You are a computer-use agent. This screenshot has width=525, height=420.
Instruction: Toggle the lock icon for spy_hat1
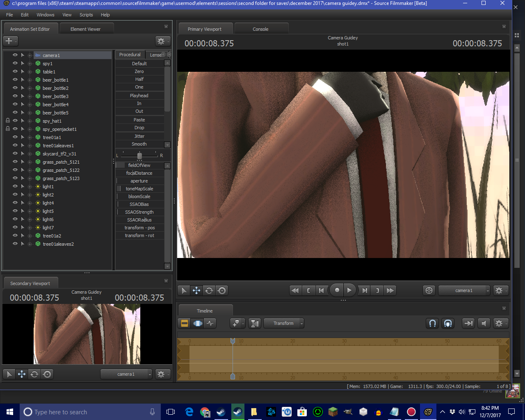tap(8, 121)
